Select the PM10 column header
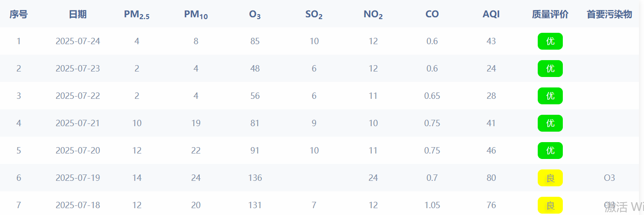The image size is (644, 215). pyautogui.click(x=196, y=15)
